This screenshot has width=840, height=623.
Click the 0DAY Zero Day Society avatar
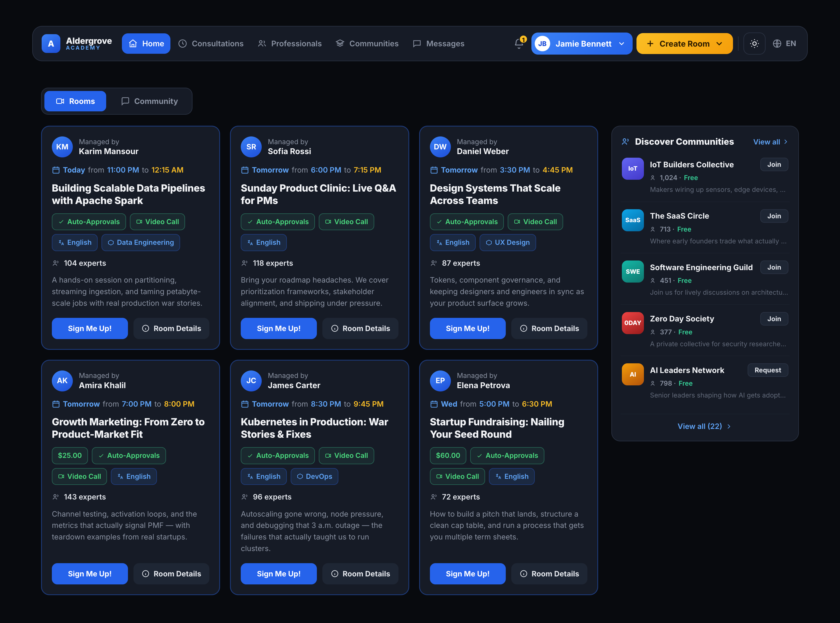click(633, 323)
